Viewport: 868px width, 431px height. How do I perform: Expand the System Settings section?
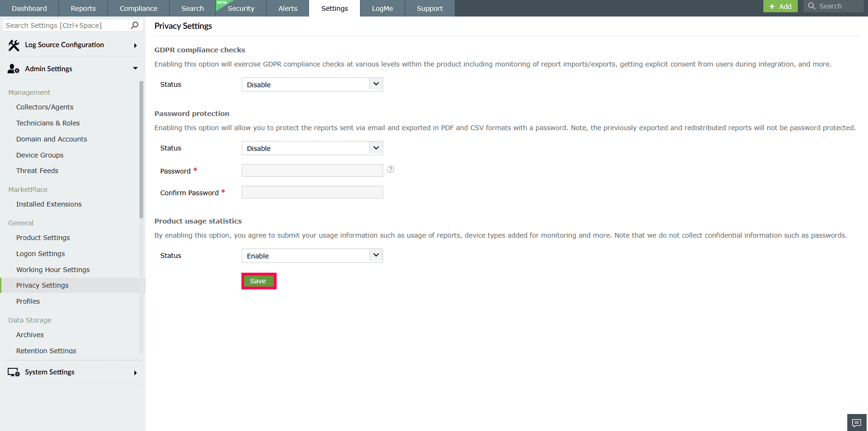tap(135, 372)
